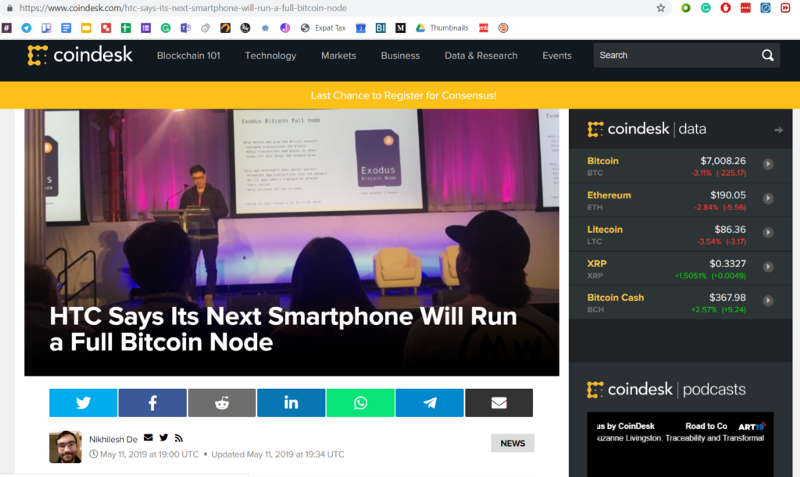Screen dimensions: 800x477
Task: Open the Blockchain 101 menu
Action: (188, 56)
